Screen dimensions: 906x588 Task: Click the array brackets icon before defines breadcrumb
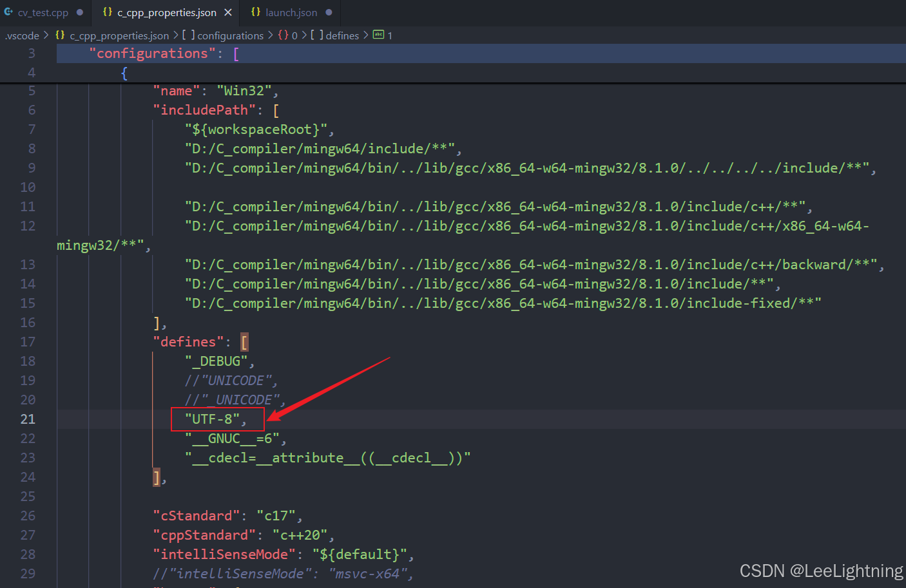(x=316, y=35)
